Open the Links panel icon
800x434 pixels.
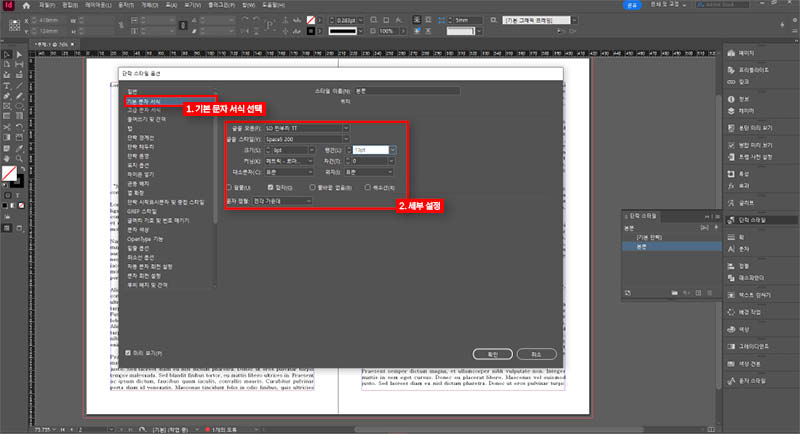tap(731, 82)
